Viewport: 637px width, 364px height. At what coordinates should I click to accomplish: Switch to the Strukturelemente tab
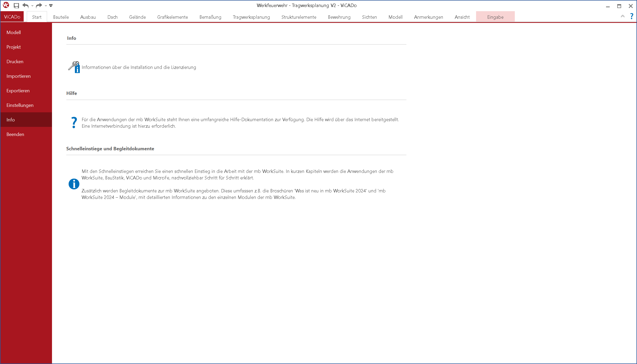(x=299, y=17)
